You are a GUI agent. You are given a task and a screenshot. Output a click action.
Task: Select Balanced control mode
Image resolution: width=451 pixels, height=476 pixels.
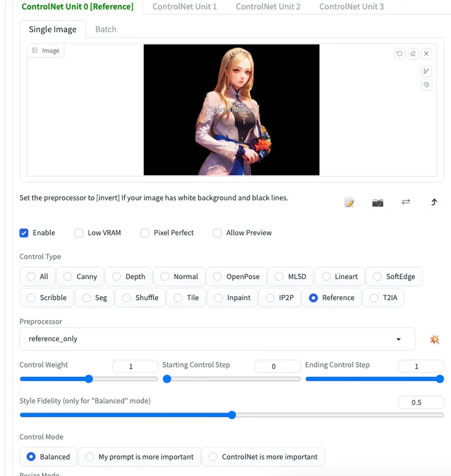click(x=48, y=457)
